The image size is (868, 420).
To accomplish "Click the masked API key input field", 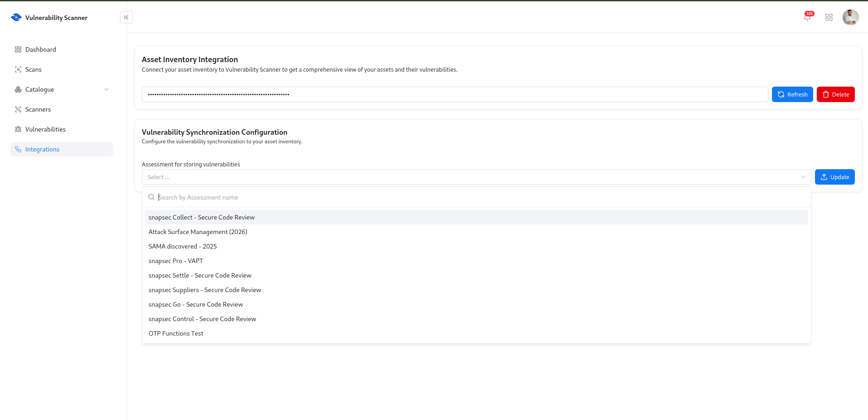I will tap(455, 94).
